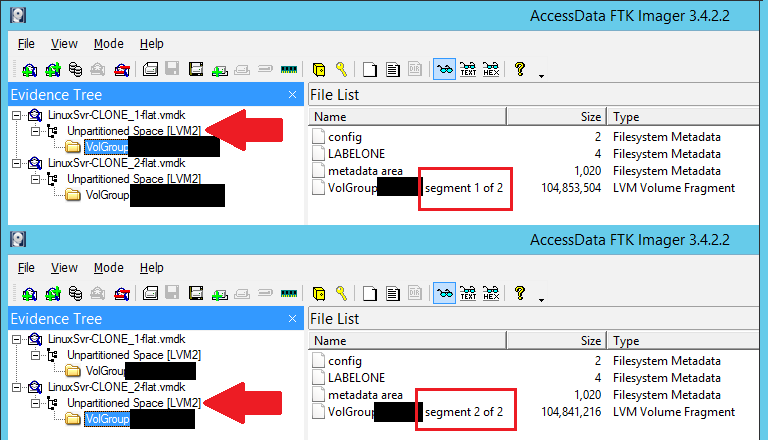This screenshot has height=440, width=768.
Task: Open toolbar options arrow in segment 1 window
Action: point(541,76)
